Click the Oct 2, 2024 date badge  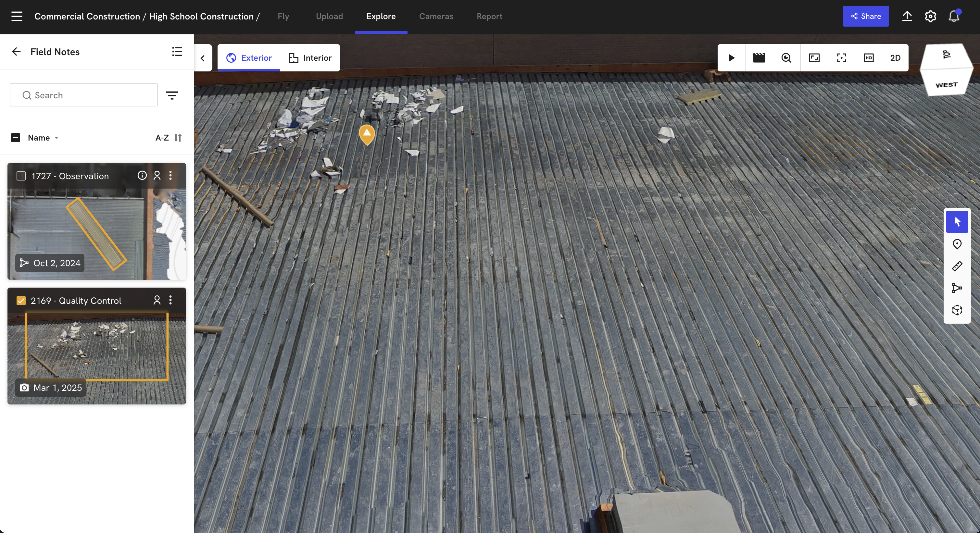click(50, 263)
